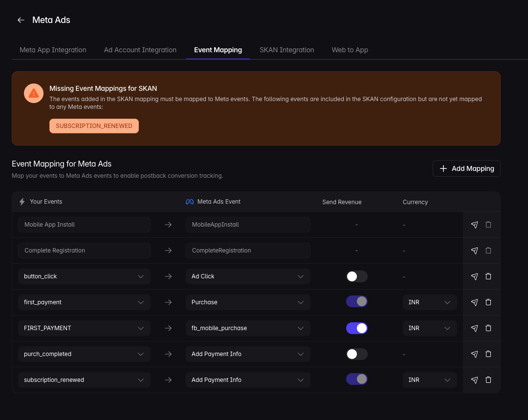
Task: Send test event for first_payment Purchase row
Action: click(474, 302)
